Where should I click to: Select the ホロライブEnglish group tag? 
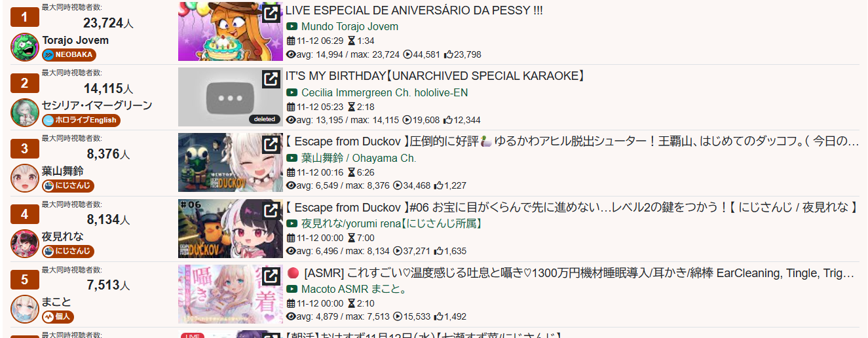pos(81,121)
